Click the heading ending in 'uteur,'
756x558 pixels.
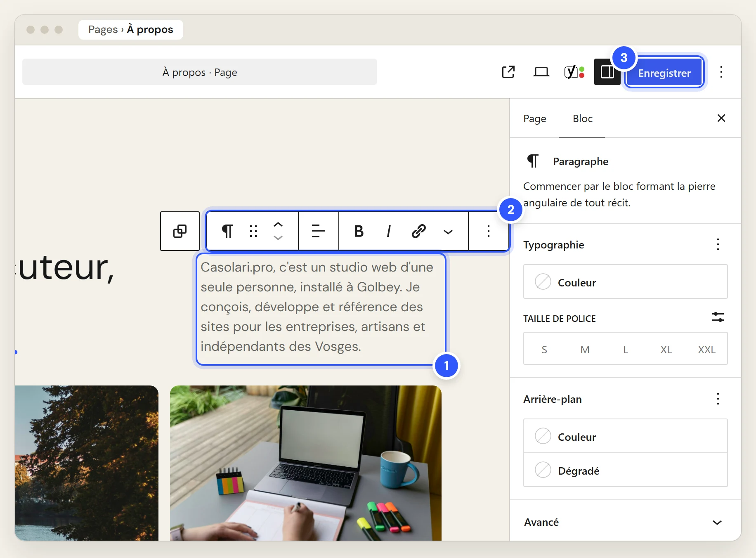click(66, 268)
